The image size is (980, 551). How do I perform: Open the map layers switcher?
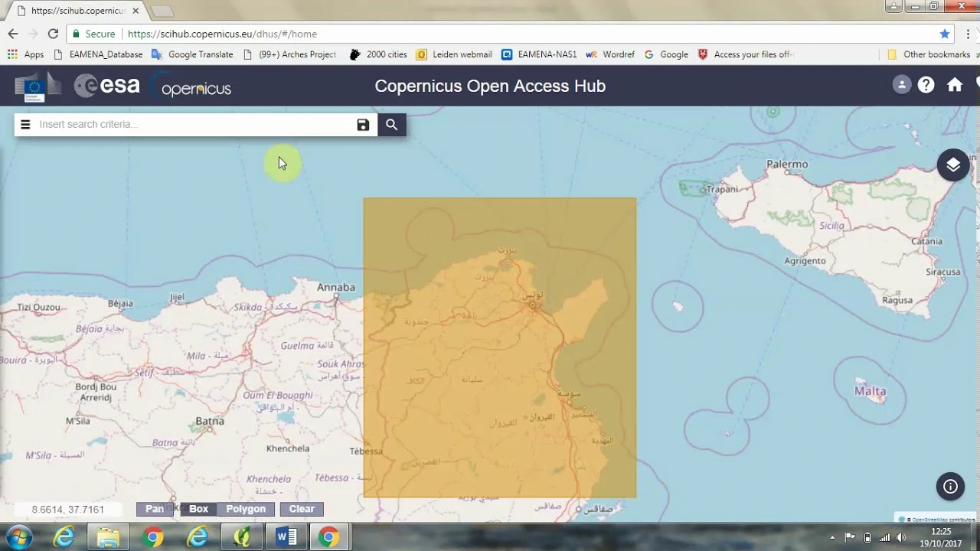(953, 165)
